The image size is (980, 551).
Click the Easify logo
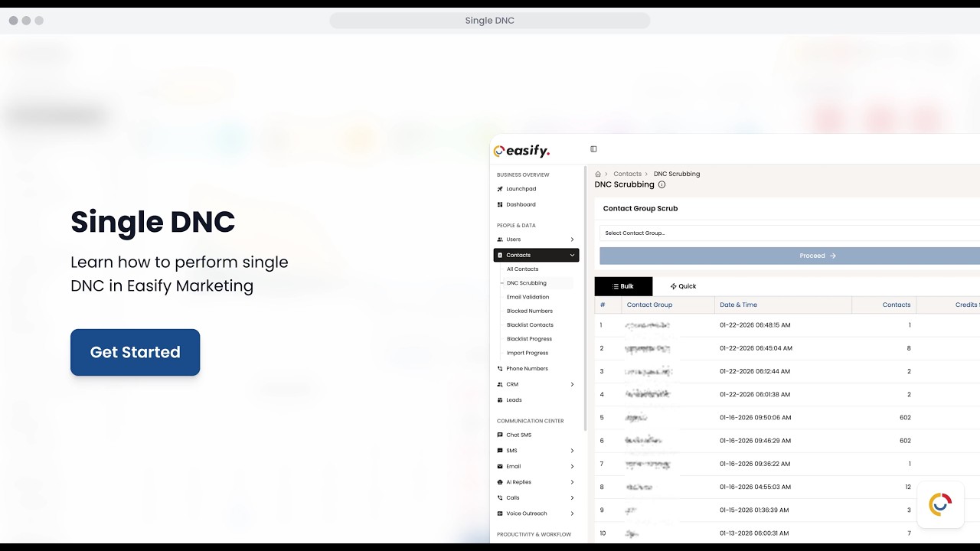click(521, 151)
